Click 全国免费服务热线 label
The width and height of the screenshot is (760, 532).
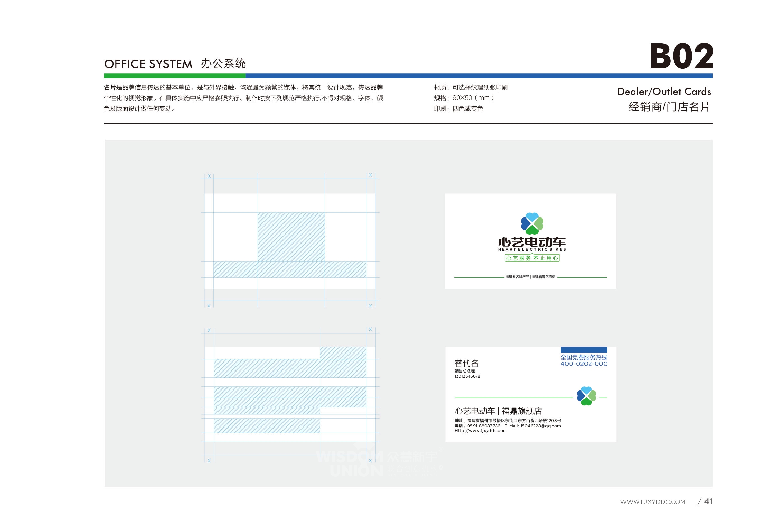[584, 357]
